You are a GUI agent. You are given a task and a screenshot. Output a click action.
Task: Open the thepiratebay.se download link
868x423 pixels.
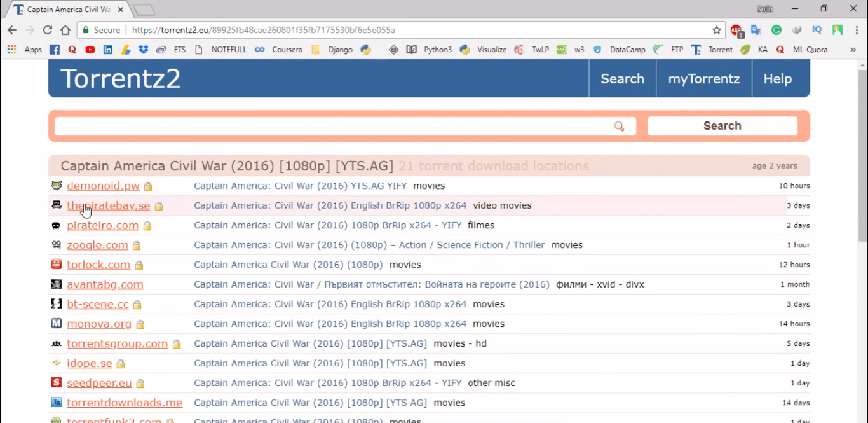[108, 205]
